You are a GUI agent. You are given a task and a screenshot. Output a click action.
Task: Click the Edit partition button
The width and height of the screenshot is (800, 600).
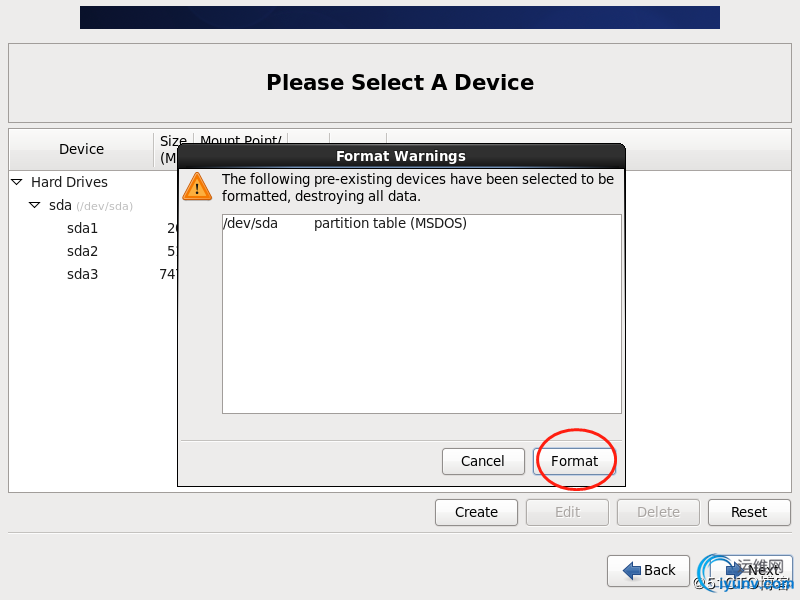point(567,512)
